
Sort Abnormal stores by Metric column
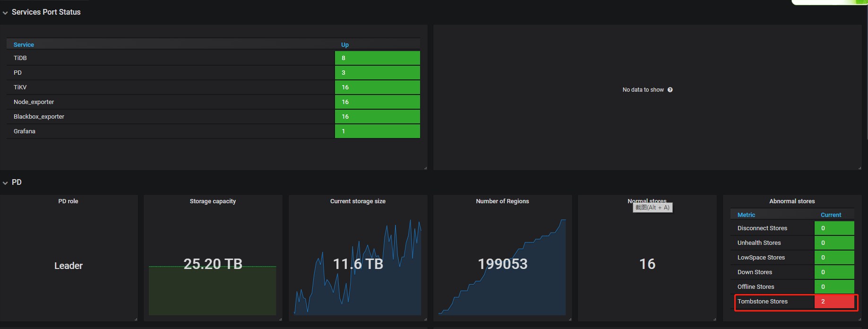[746, 215]
